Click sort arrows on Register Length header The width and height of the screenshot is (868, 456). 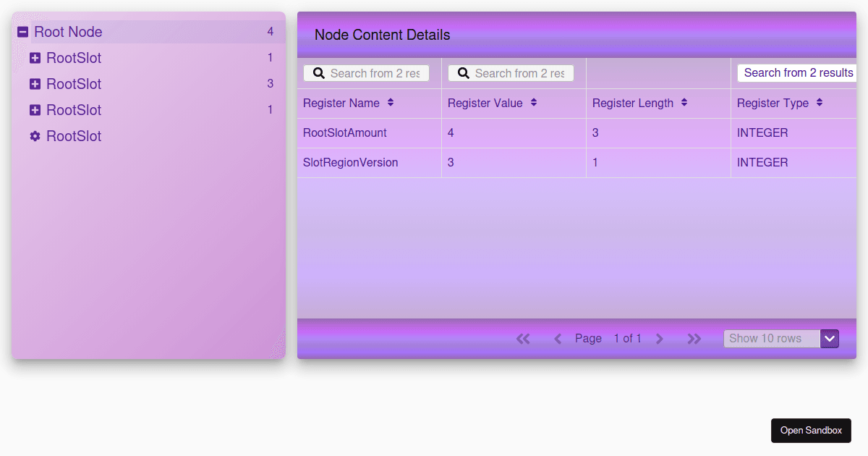click(684, 103)
